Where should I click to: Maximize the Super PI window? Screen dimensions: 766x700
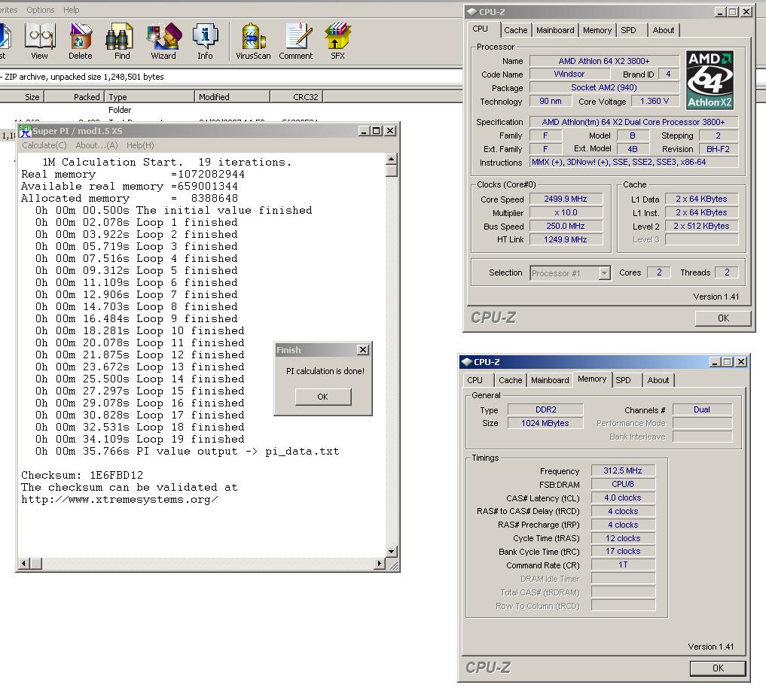pos(376,131)
